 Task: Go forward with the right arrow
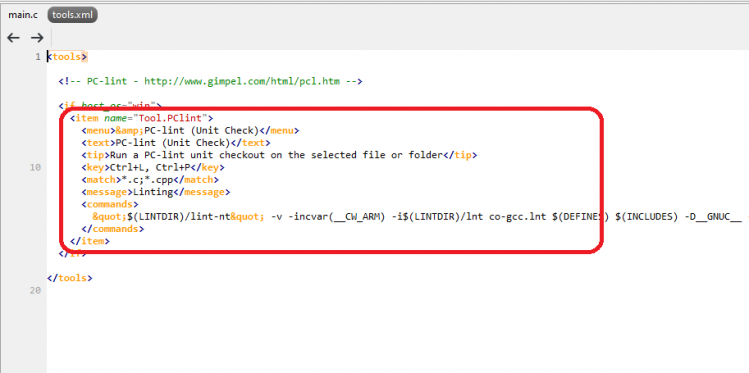click(x=37, y=38)
